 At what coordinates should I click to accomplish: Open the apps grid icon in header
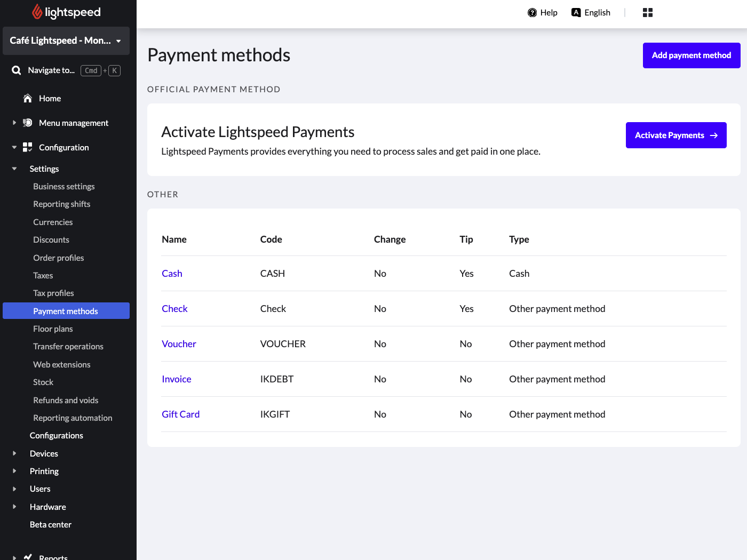(x=648, y=13)
